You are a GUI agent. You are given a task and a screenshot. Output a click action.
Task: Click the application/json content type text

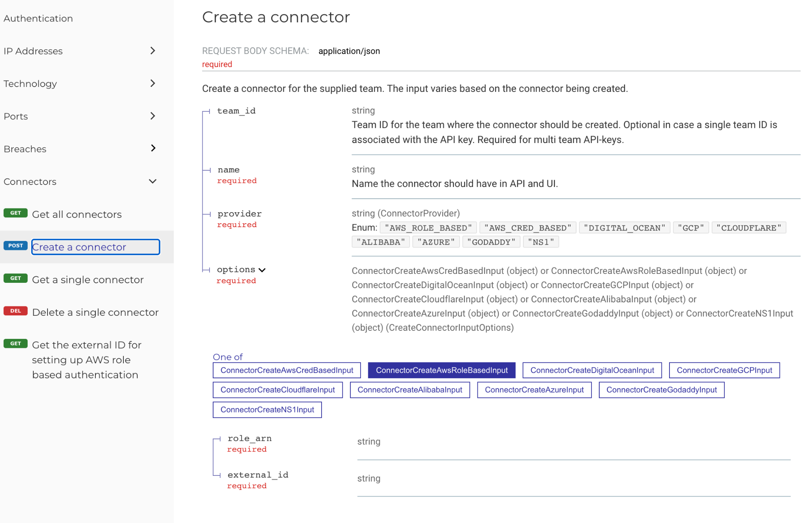click(349, 51)
